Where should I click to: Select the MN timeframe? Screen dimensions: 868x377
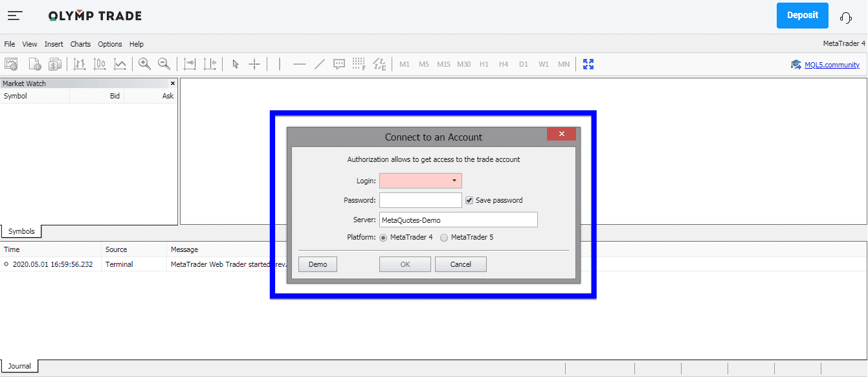[564, 64]
